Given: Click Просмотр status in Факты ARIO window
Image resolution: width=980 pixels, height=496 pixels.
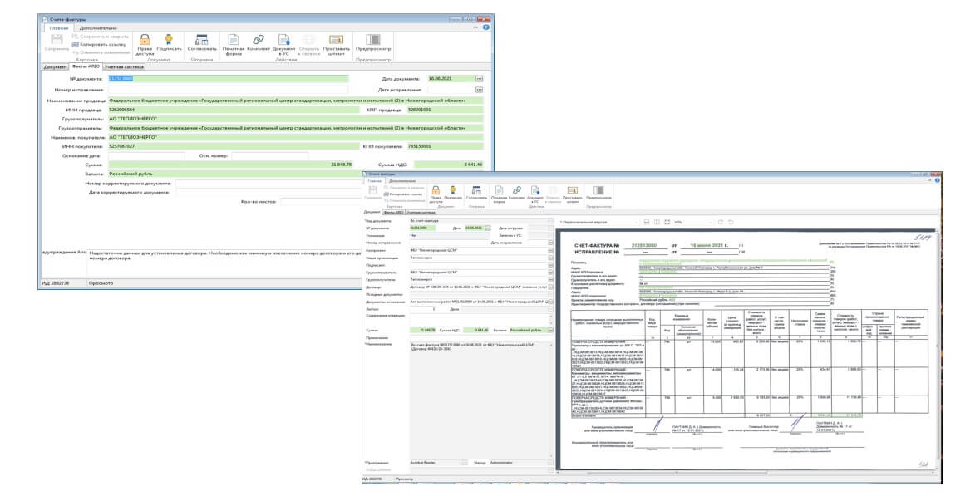Looking at the screenshot, I should 101,283.
